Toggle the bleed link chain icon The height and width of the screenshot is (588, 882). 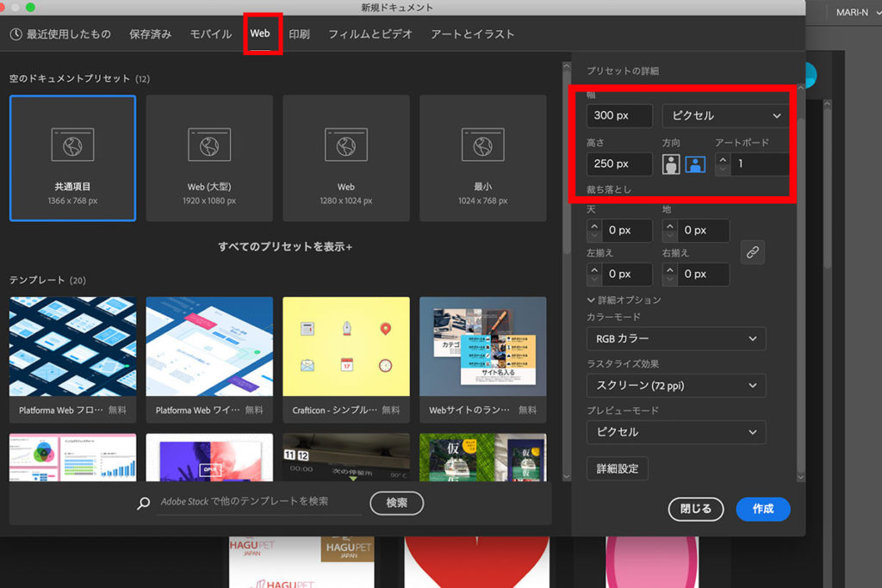(x=752, y=252)
